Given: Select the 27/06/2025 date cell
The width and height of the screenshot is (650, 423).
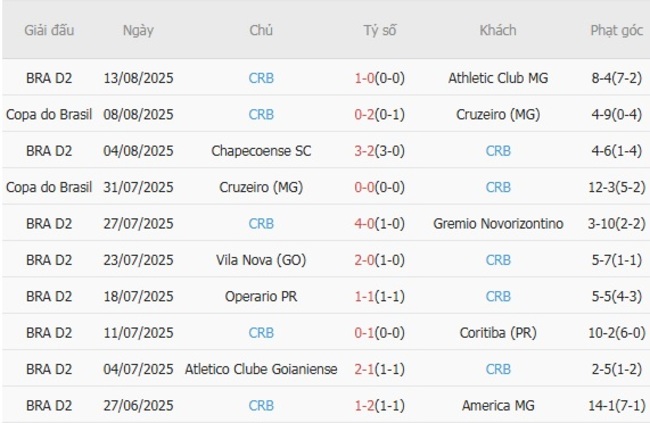Looking at the screenshot, I should pyautogui.click(x=138, y=405).
